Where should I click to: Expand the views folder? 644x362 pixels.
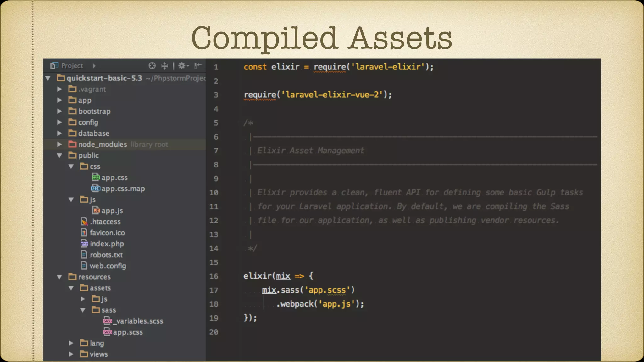tap(71, 354)
